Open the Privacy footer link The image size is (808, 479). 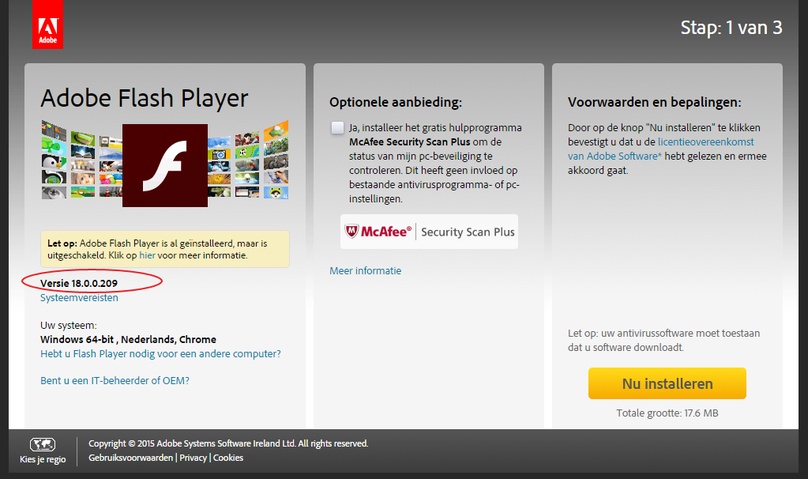(193, 458)
